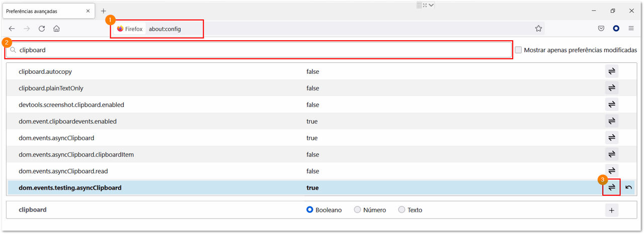Toggle dom.events.asyncClipboard.read value
Screen dimensions: 644x234
pos(612,171)
